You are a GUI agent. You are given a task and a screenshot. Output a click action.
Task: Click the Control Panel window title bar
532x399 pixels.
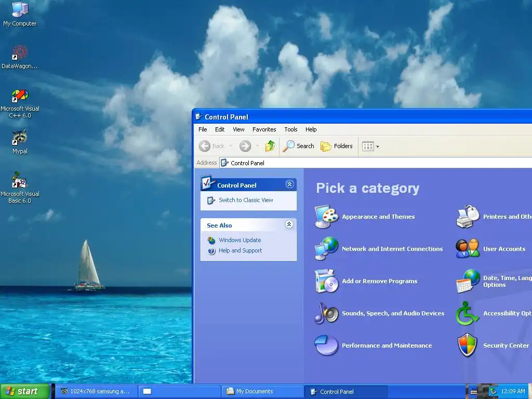pyautogui.click(x=362, y=117)
